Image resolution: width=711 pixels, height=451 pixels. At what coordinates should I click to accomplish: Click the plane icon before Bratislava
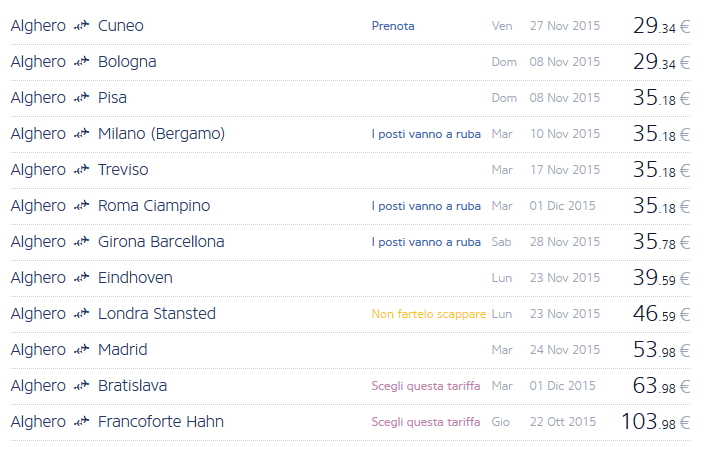tap(82, 386)
